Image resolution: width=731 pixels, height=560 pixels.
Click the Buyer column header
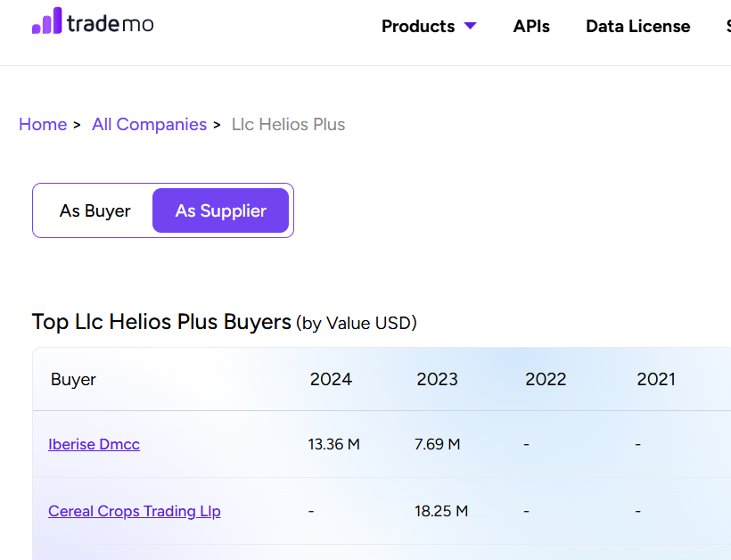[x=73, y=380]
